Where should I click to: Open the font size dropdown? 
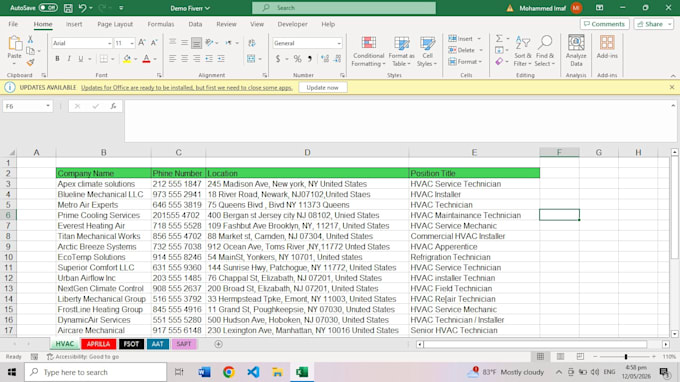[x=132, y=43]
